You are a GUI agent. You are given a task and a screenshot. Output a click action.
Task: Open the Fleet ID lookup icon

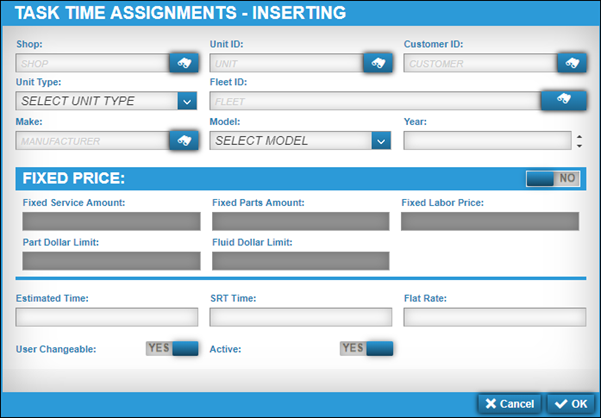562,100
